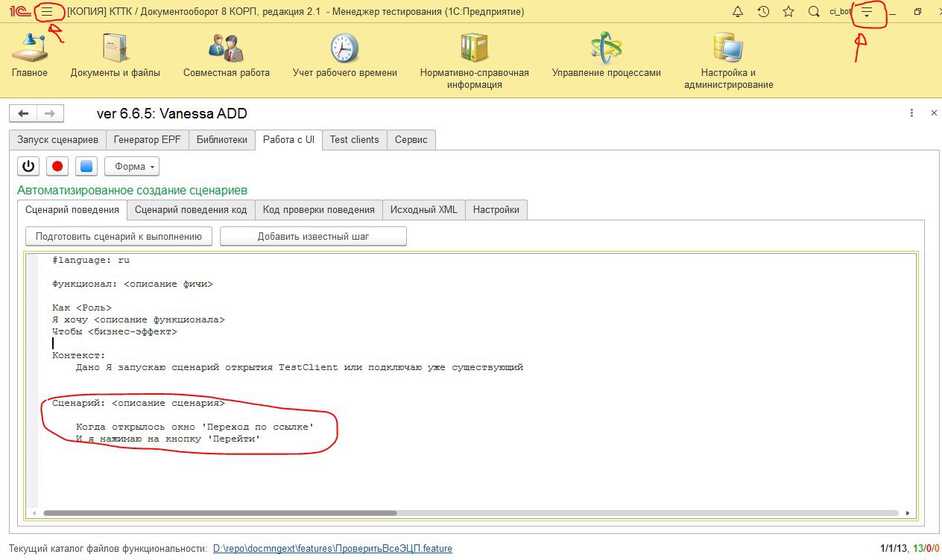This screenshot has width=942, height=560.
Task: Click the 'Сценарий: <описание сценария>' line
Action: [x=139, y=403]
